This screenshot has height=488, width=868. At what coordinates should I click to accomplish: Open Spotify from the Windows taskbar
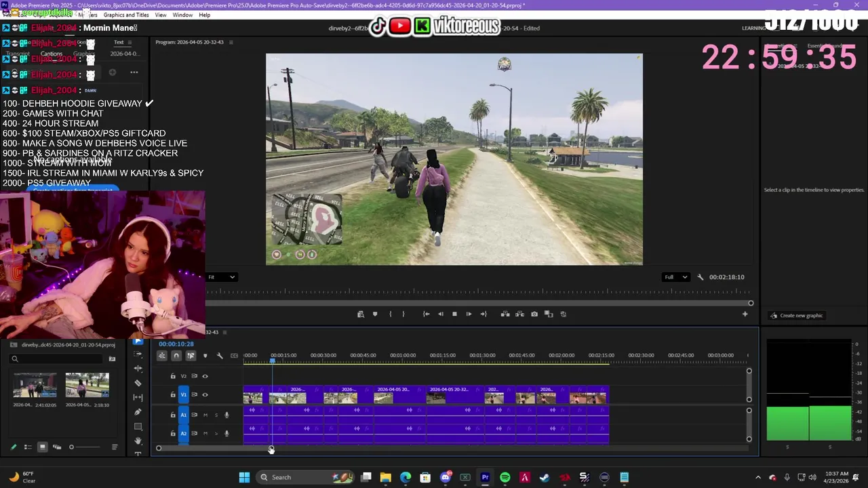pos(505,477)
